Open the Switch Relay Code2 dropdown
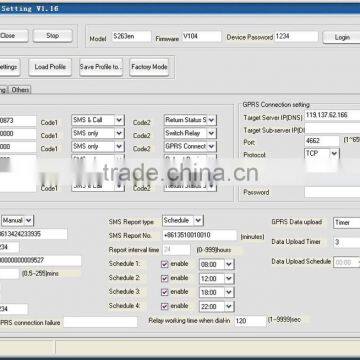The height and width of the screenshot is (360, 360). click(190, 133)
